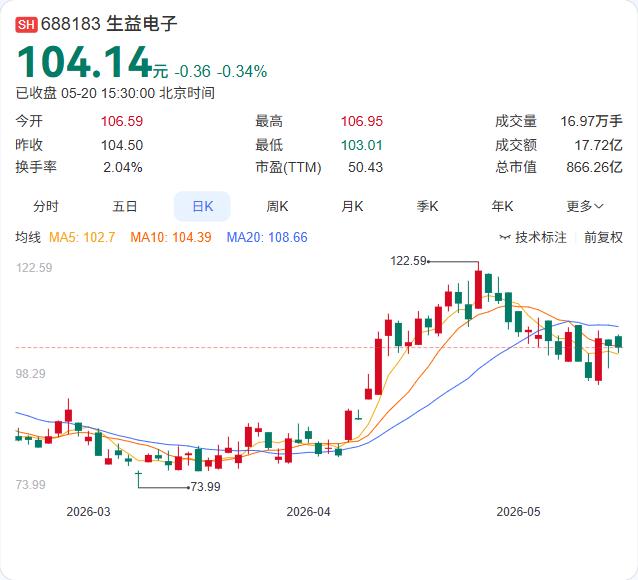Switch to the 分时 tab
This screenshot has height=580, width=638.
[46, 206]
